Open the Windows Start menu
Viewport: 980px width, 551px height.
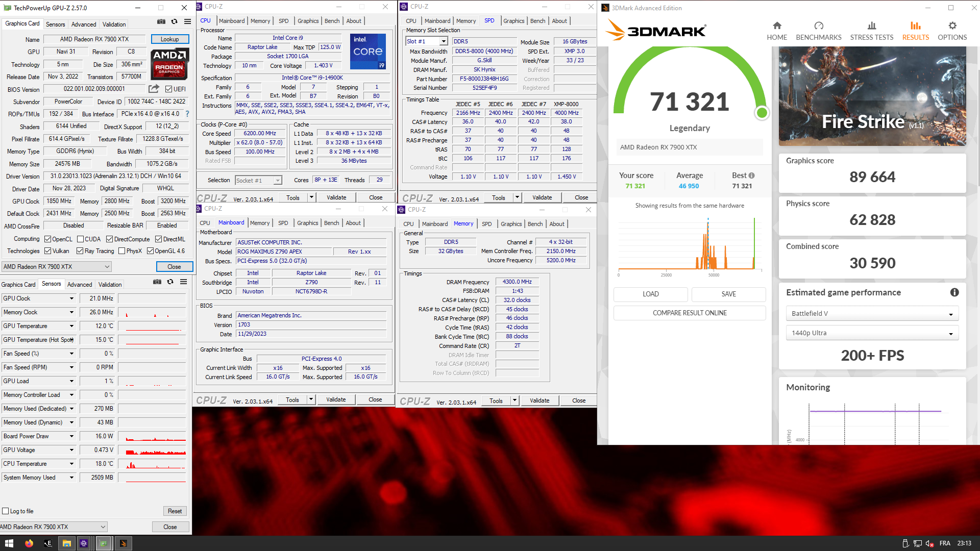9,543
